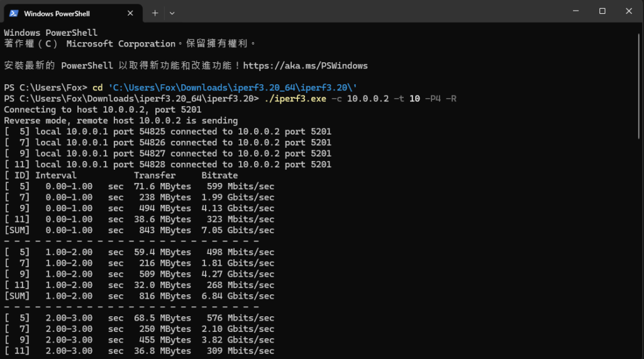Click the 576 Mbits/sec bitrate value
The width and height of the screenshot is (644, 359).
pos(240,318)
